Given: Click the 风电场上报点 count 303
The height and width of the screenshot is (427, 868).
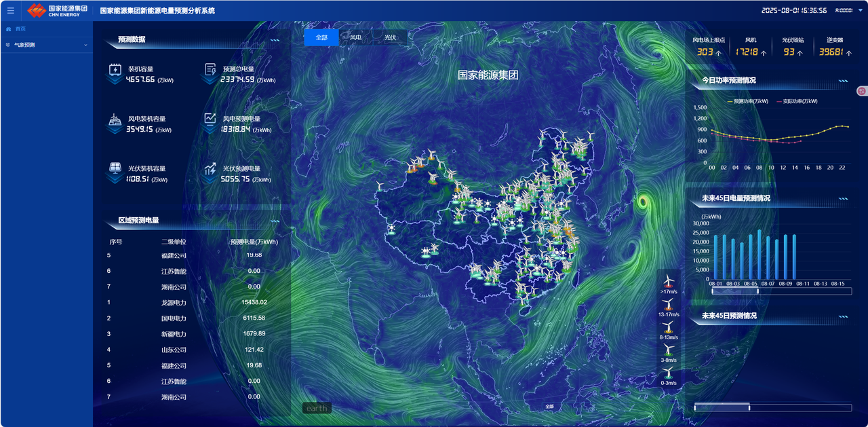Looking at the screenshot, I should point(705,52).
